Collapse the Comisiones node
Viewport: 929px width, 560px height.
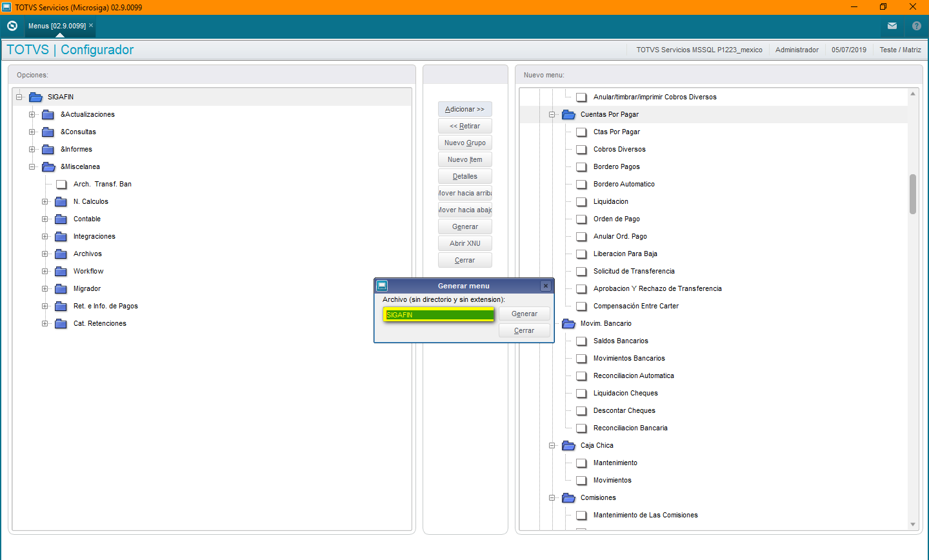tap(552, 497)
